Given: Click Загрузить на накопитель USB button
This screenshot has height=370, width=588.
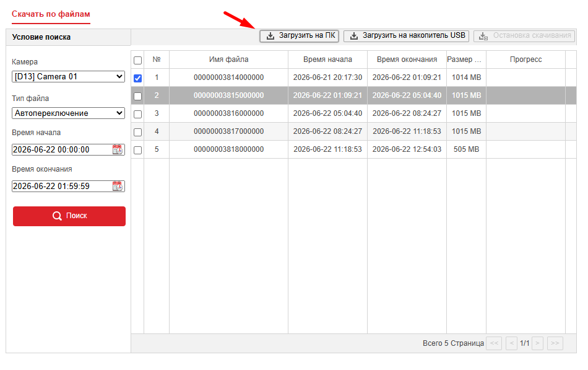Looking at the screenshot, I should pyautogui.click(x=406, y=36).
